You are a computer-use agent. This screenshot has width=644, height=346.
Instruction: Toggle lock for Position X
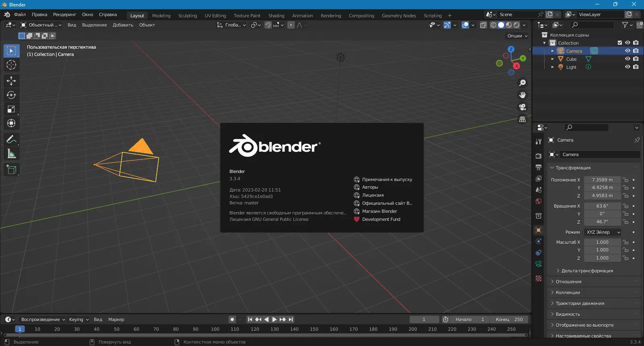pyautogui.click(x=625, y=180)
